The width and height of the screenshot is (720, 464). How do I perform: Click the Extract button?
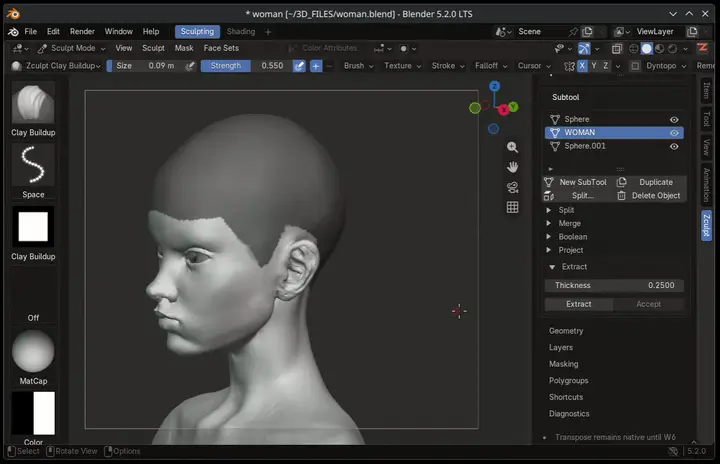click(579, 304)
